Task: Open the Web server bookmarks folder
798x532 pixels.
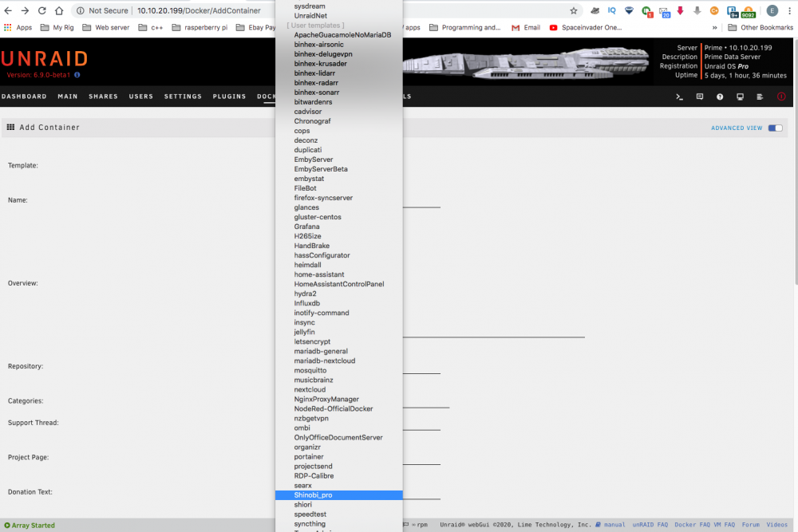Action: pos(106,27)
